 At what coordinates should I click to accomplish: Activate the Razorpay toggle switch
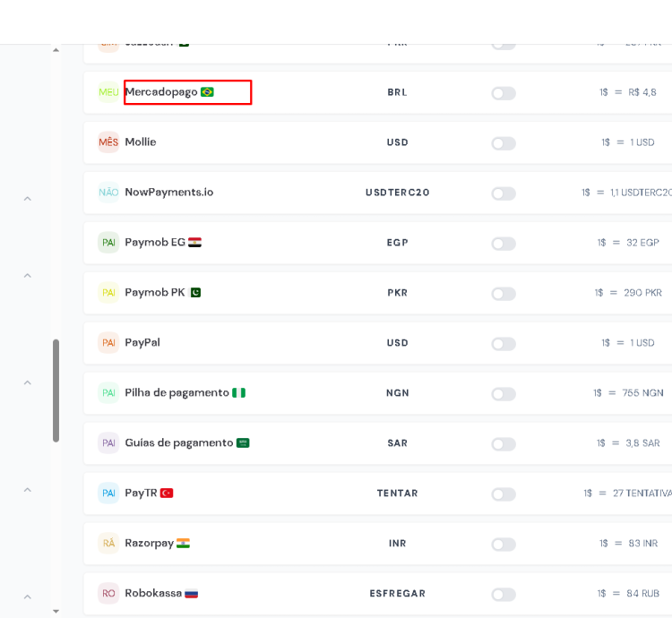coord(504,544)
